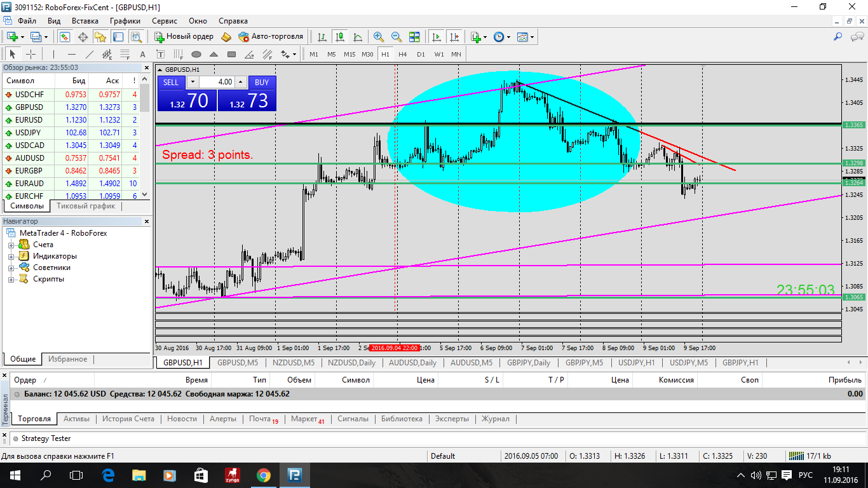Select the draw trendline tool
This screenshot has width=868, height=488.
click(x=90, y=54)
